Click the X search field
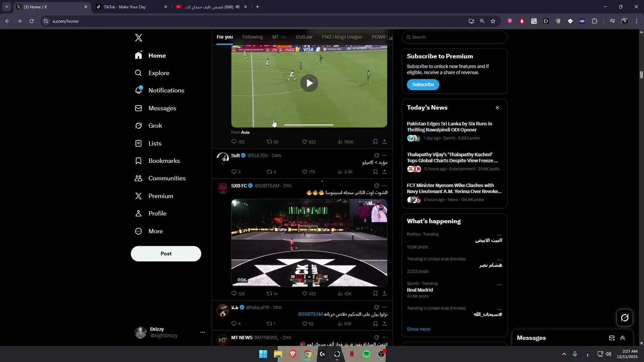This screenshot has width=644, height=362. pos(454,37)
